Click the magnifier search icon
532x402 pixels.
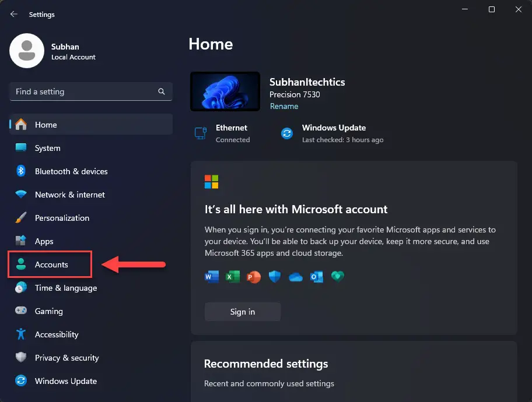click(x=162, y=91)
